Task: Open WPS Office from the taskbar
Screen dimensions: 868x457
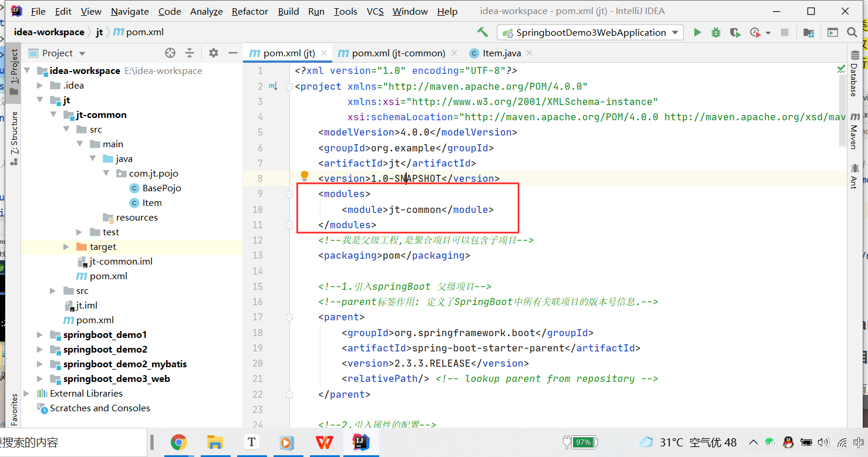Action: tap(324, 442)
